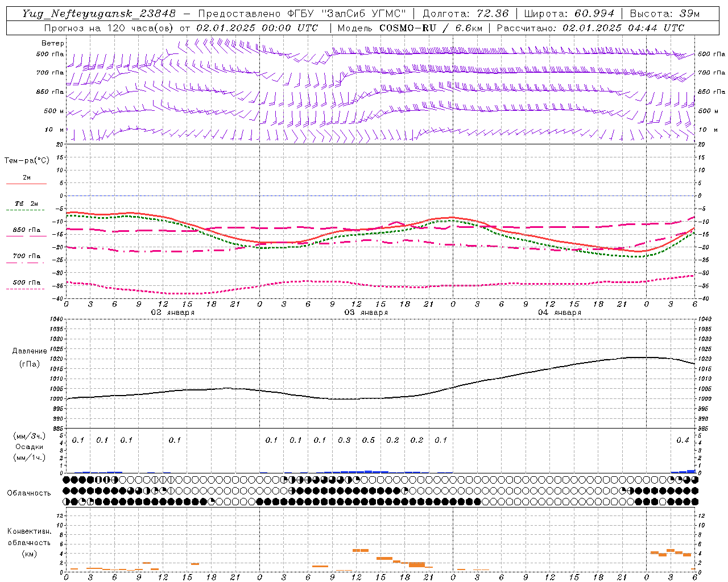
Task: Click the dashed line sample under 'Td 2м'
Action: [26, 210]
